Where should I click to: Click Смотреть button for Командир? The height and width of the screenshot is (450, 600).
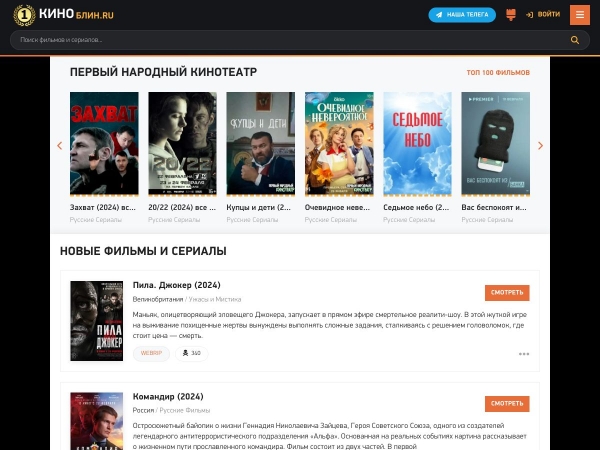507,404
